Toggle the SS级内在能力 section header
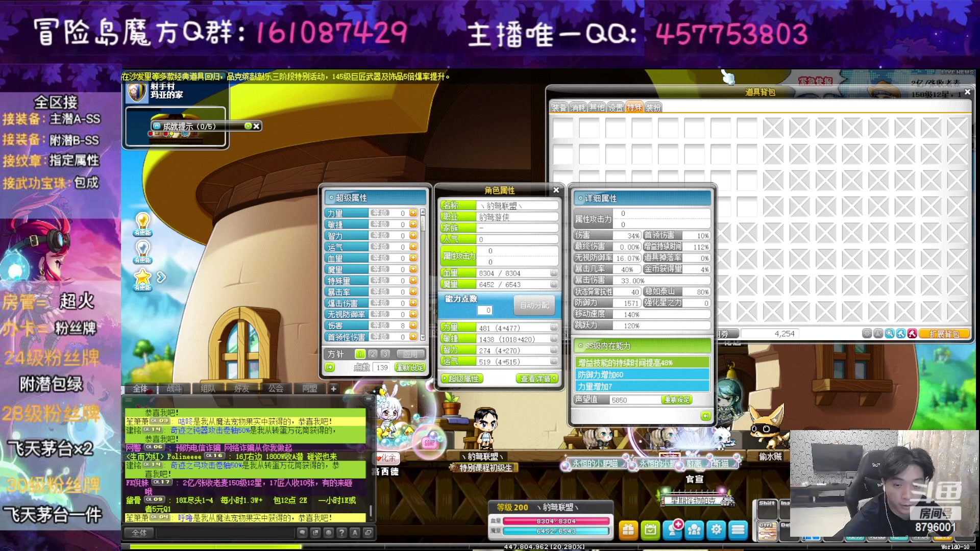Image resolution: width=980 pixels, height=551 pixels. tap(642, 346)
